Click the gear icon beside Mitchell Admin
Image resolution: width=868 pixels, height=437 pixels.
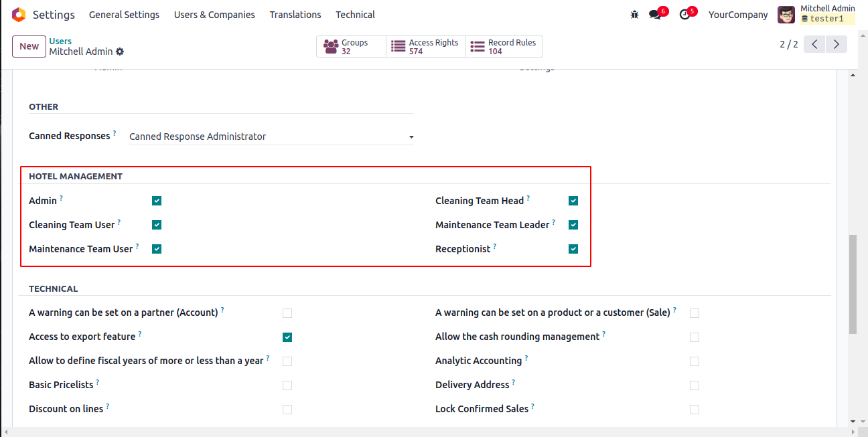120,52
